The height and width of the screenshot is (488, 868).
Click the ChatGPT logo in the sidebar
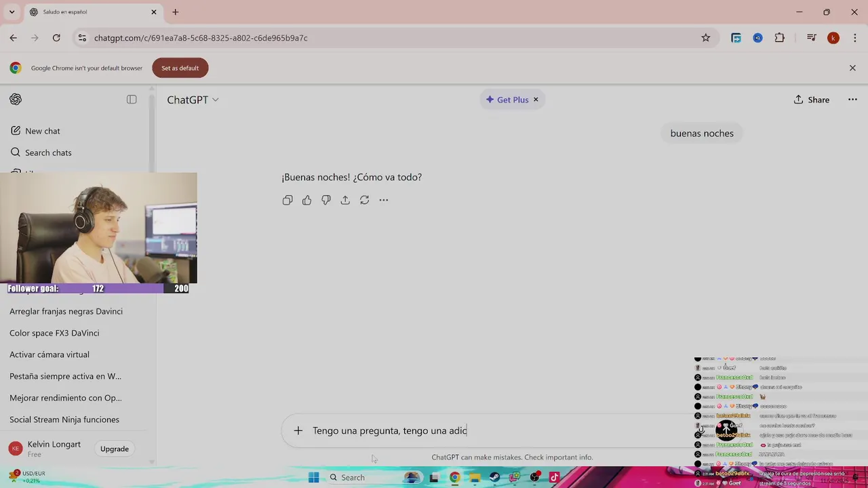point(16,100)
